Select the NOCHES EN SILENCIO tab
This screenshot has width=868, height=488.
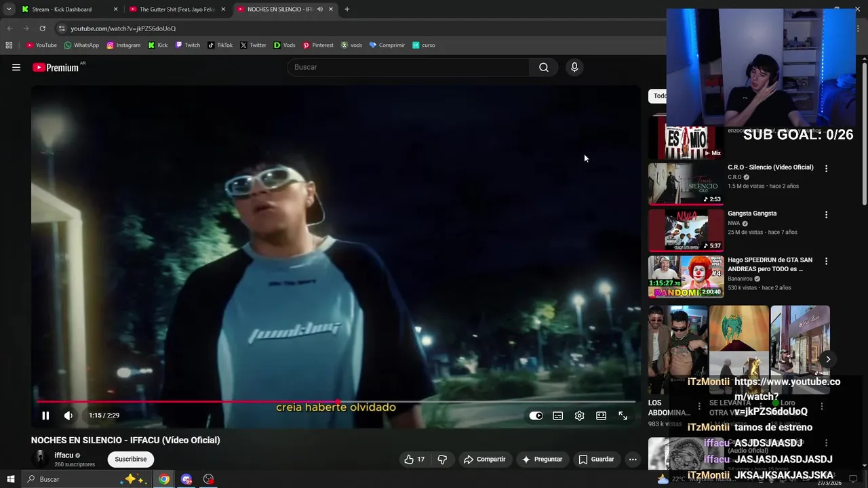(x=279, y=9)
